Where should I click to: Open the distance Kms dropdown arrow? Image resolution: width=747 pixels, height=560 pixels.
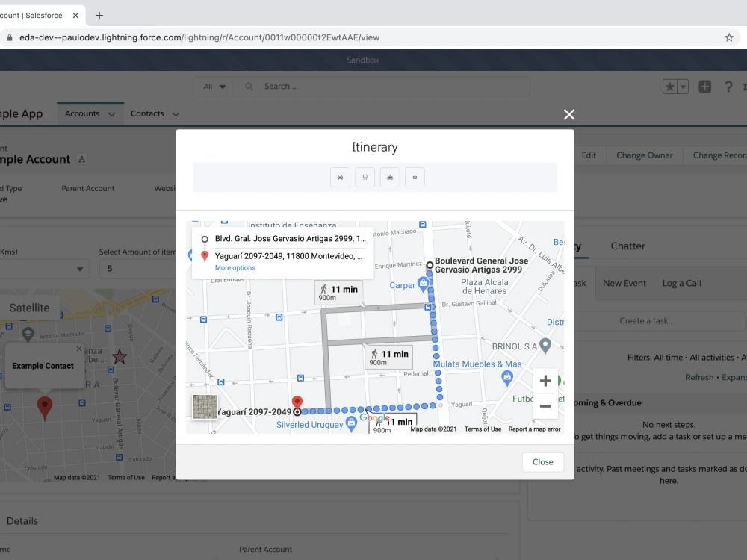pyautogui.click(x=80, y=269)
